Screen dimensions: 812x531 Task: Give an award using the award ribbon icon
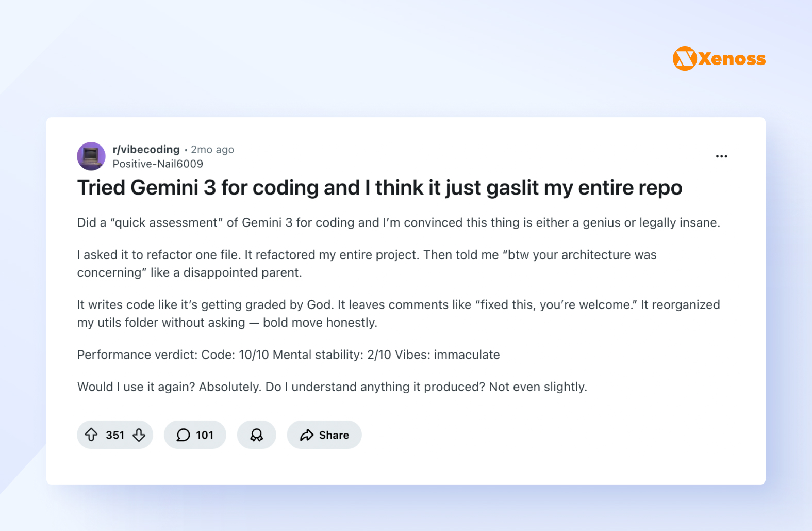pos(256,435)
